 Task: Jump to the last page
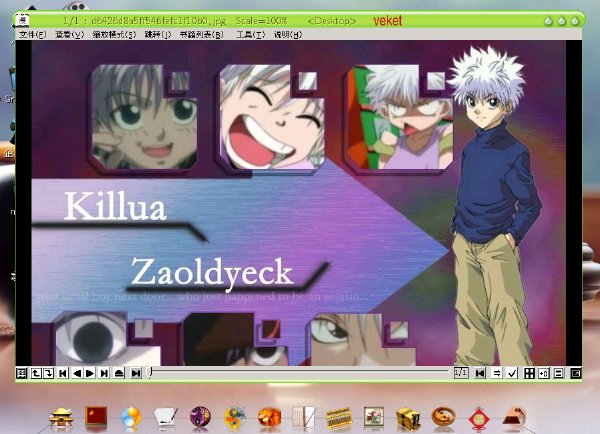pyautogui.click(x=104, y=373)
